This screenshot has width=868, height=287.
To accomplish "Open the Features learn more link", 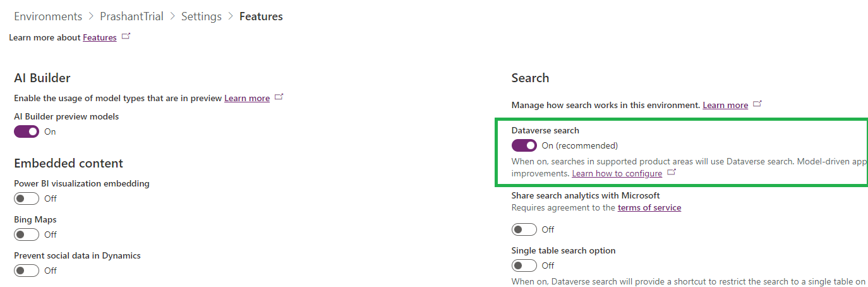I will 100,37.
